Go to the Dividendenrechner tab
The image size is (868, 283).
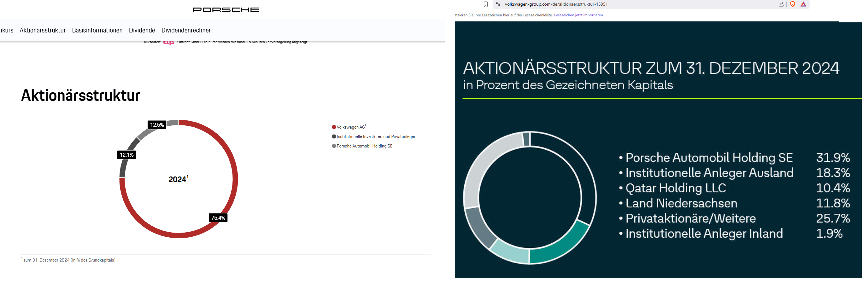[186, 30]
